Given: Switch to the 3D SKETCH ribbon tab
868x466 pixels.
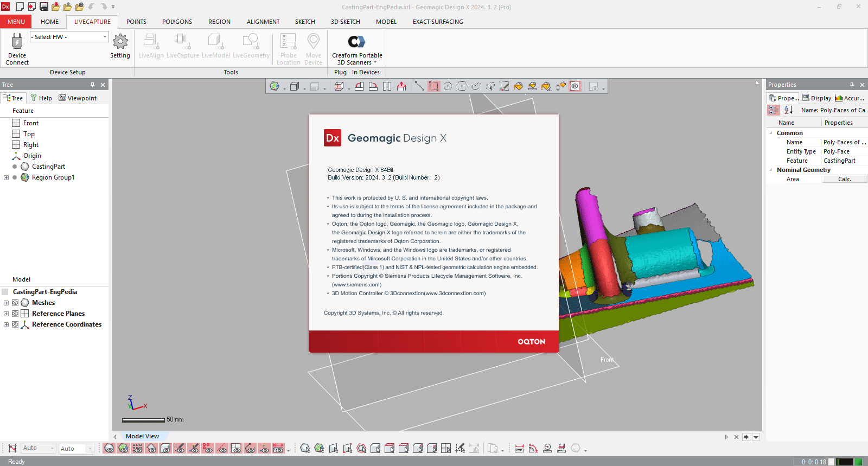Looking at the screenshot, I should [x=346, y=22].
